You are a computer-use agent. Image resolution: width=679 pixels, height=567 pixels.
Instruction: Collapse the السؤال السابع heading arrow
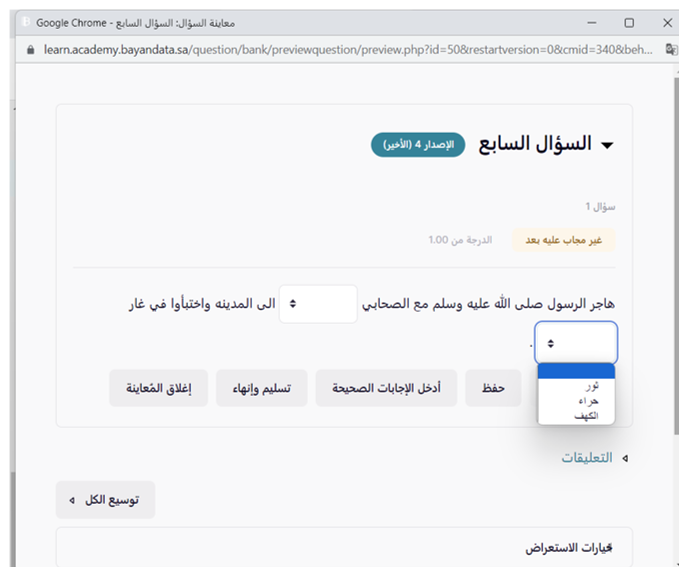tap(606, 145)
